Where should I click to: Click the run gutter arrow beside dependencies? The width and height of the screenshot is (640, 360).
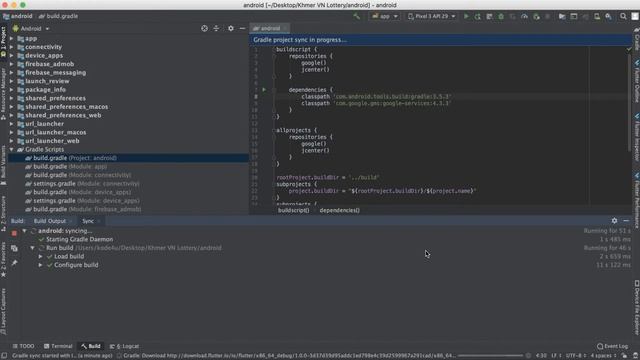click(x=264, y=89)
